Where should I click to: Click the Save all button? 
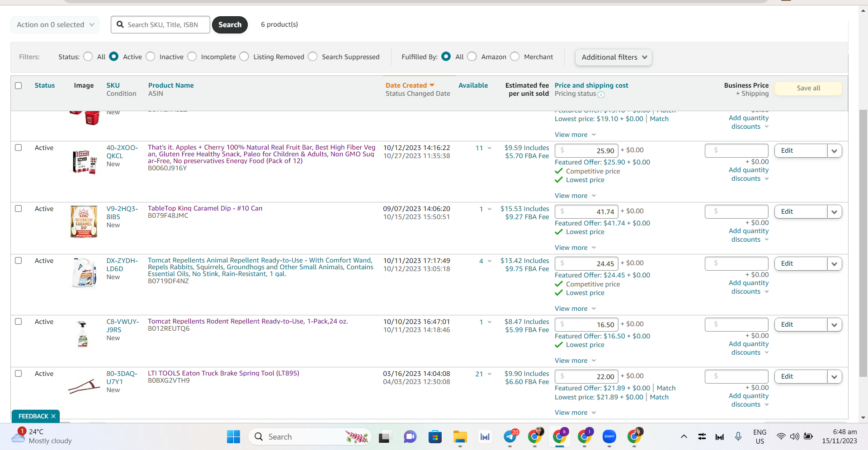(808, 88)
